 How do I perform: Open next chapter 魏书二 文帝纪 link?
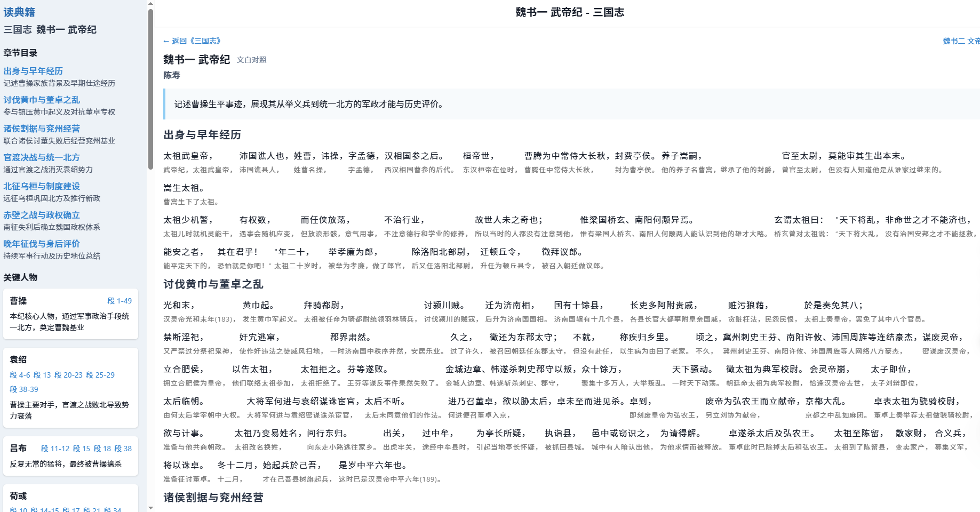coord(961,41)
